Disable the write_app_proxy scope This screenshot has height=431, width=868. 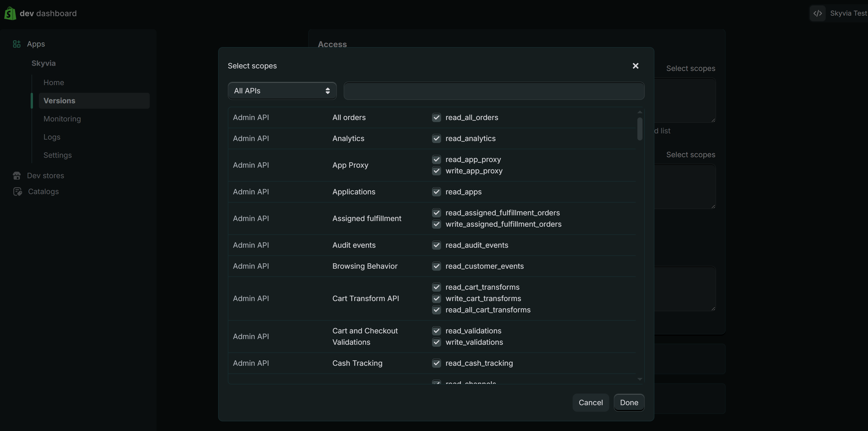pyautogui.click(x=436, y=171)
